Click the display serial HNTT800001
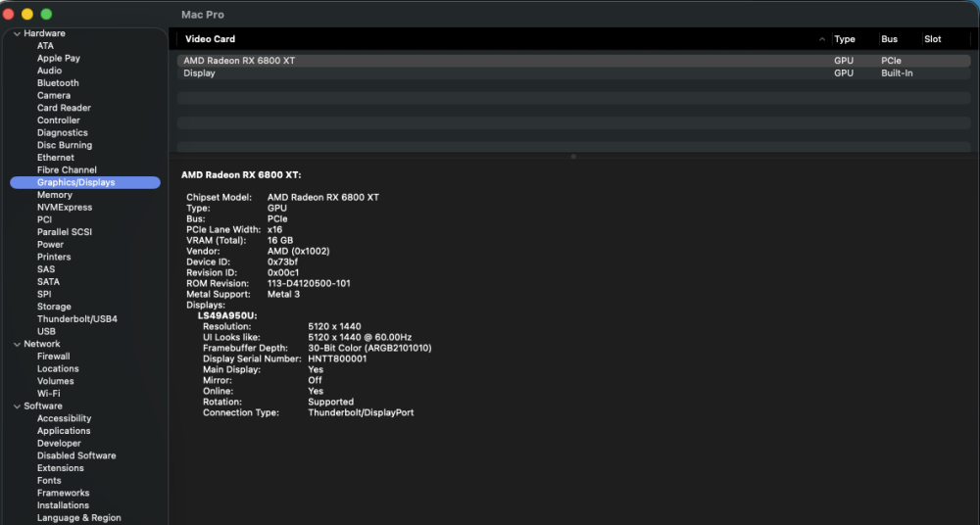The width and height of the screenshot is (980, 525). (x=337, y=358)
